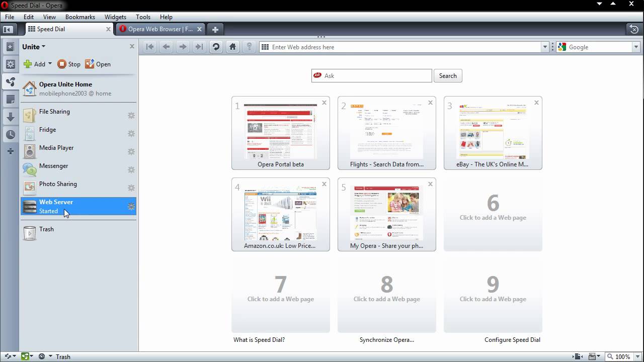Reload the page
Screen dimensions: 644x362
coord(216,47)
